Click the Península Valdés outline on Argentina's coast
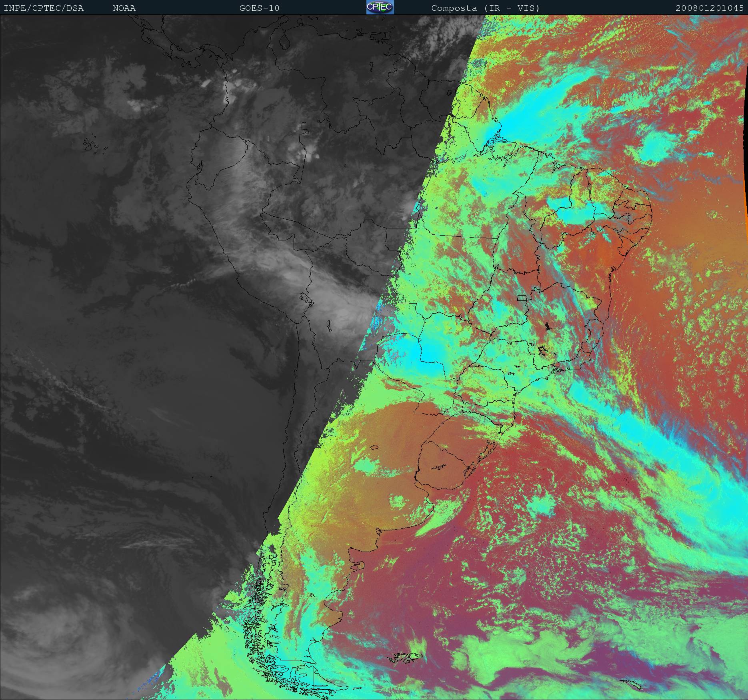The height and width of the screenshot is (700, 748). pos(361,564)
